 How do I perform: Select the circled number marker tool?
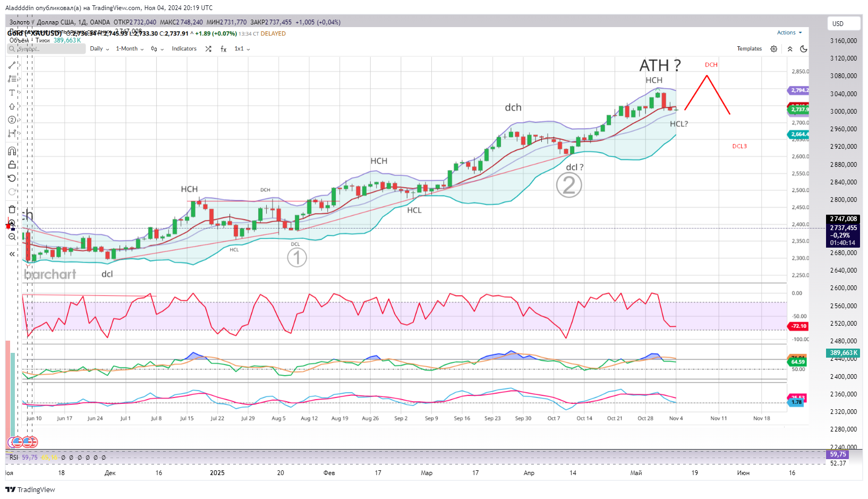click(x=12, y=120)
